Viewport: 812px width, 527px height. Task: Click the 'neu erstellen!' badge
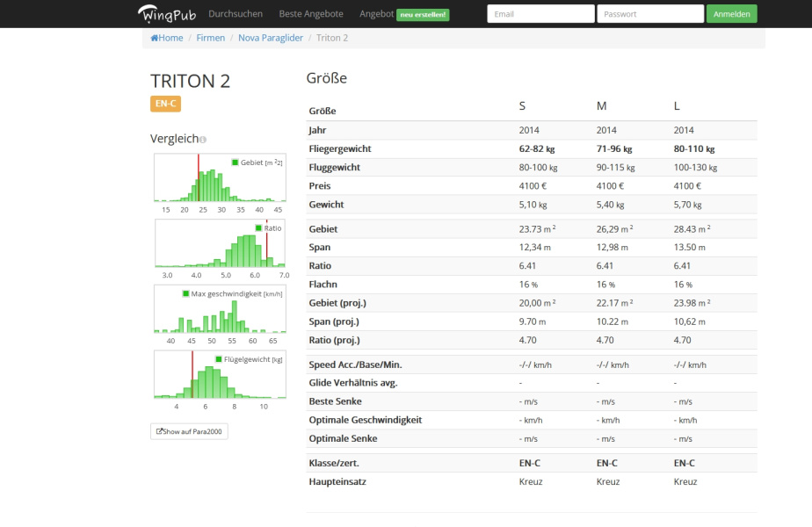coord(423,15)
